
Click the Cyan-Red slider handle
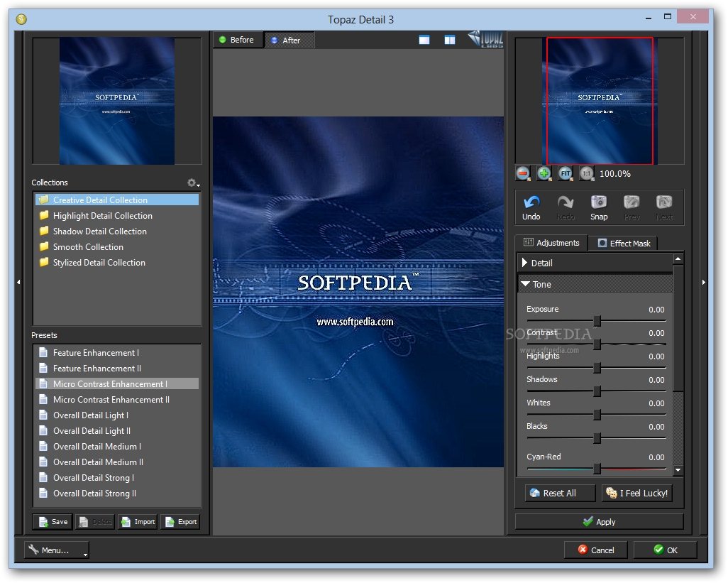(x=597, y=469)
